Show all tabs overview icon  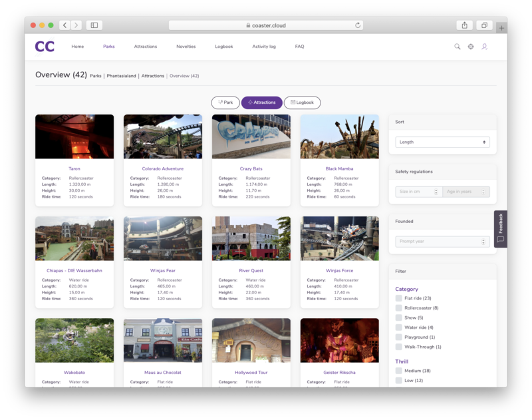(x=484, y=25)
